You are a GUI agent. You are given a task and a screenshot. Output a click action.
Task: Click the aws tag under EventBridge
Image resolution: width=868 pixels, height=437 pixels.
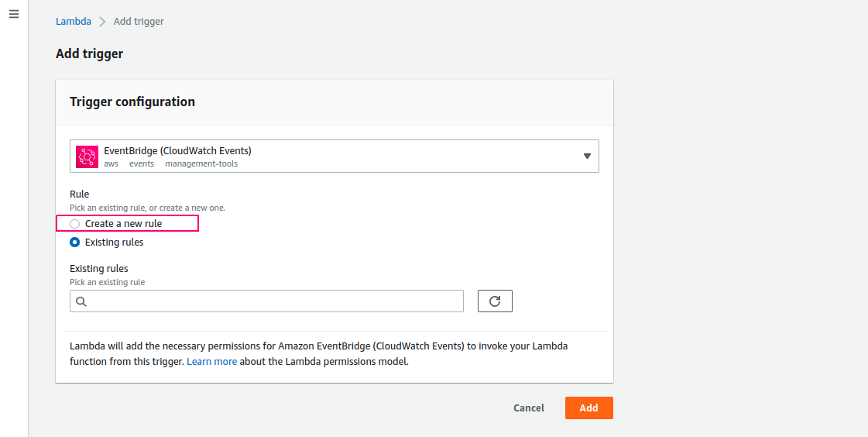pyautogui.click(x=112, y=164)
